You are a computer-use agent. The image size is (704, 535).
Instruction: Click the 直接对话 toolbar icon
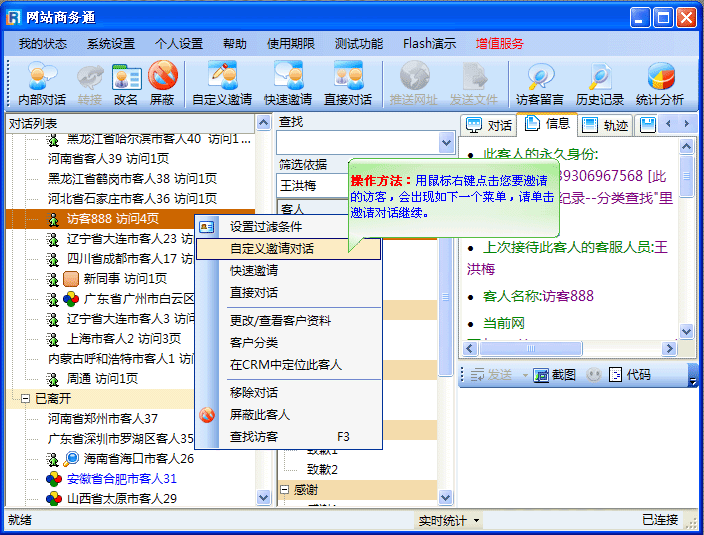coord(348,83)
